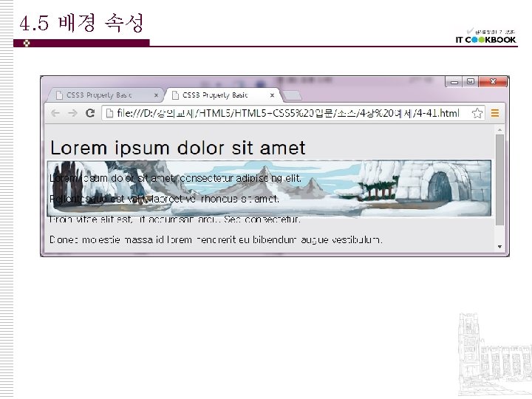532x399 pixels.
Task: Click the vertical scrollbar thumb
Action: [x=499, y=180]
